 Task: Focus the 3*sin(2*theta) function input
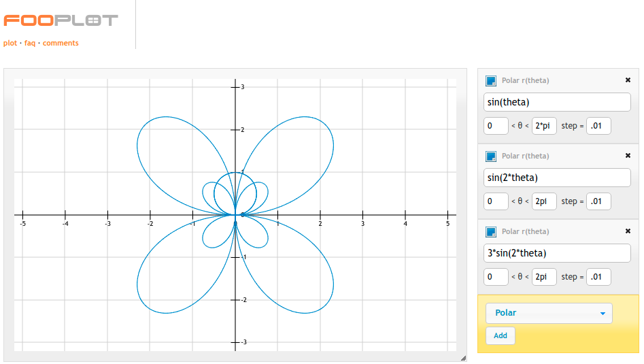pyautogui.click(x=557, y=254)
